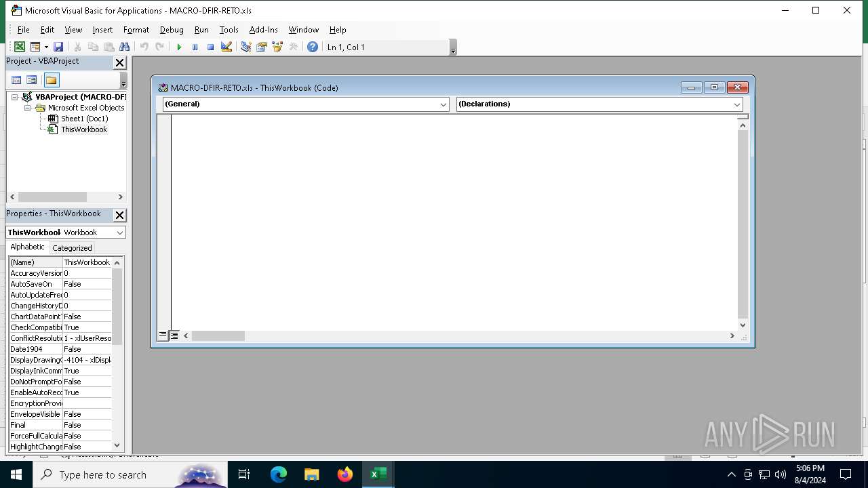Click the Toolbox hammer icon
The width and height of the screenshot is (868, 488).
(293, 47)
